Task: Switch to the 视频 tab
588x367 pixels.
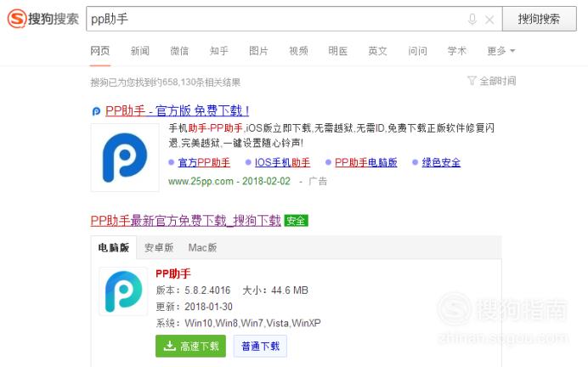Action: click(298, 51)
